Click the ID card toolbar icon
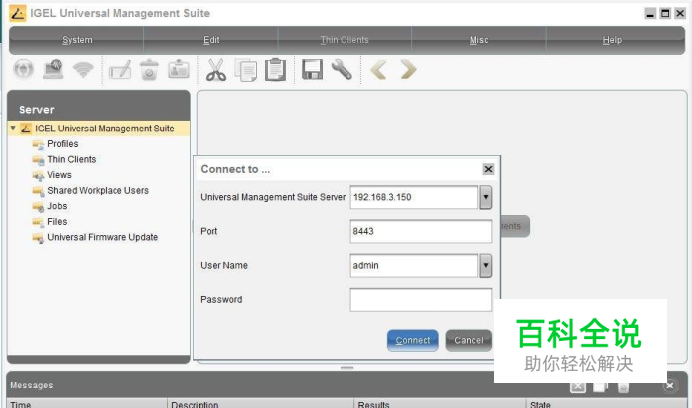Image resolution: width=692 pixels, height=408 pixels. coord(179,69)
